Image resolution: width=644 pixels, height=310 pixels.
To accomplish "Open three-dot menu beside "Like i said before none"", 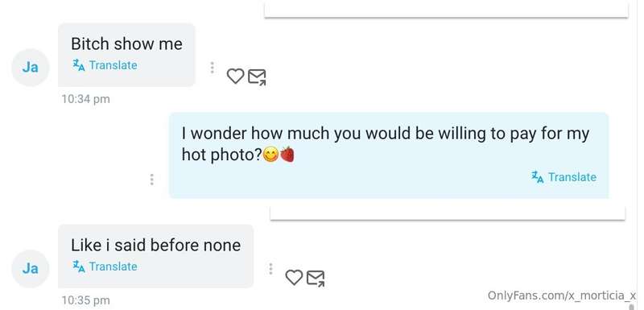I will 270,268.
